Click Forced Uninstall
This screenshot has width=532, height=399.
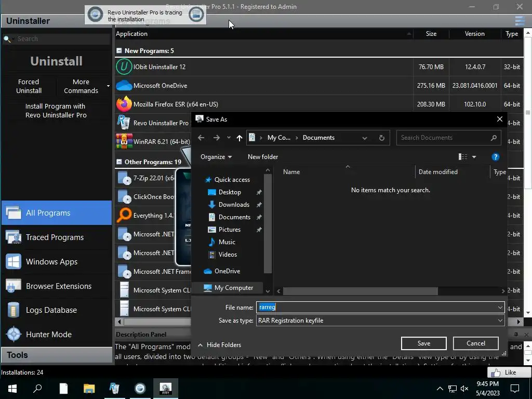(x=29, y=86)
